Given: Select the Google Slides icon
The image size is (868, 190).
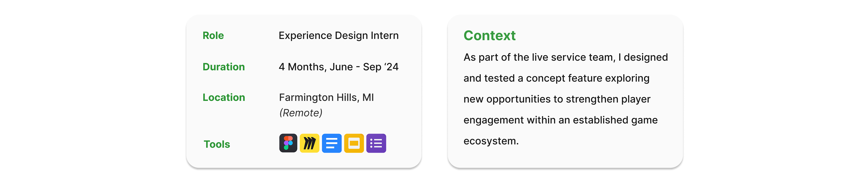Looking at the screenshot, I should (354, 143).
